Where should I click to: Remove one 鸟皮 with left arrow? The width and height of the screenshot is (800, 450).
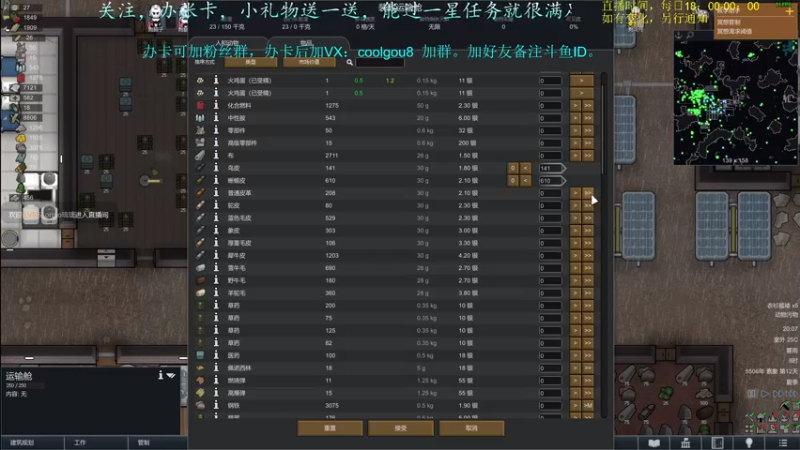pyautogui.click(x=526, y=168)
